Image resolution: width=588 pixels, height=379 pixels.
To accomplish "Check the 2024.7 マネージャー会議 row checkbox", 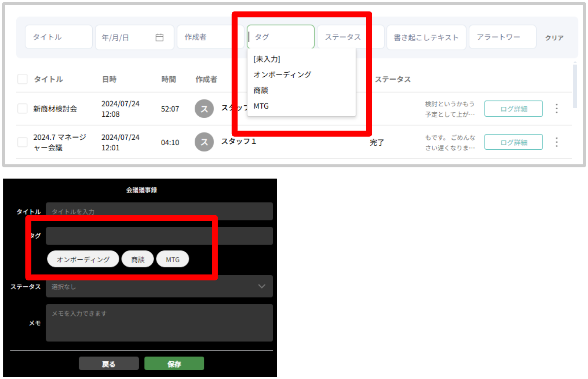I will (23, 142).
